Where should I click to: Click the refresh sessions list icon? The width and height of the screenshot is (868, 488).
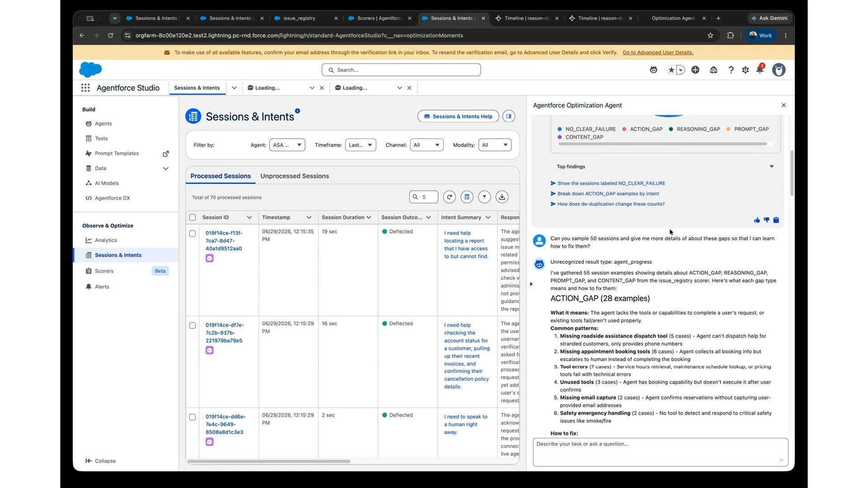[449, 197]
